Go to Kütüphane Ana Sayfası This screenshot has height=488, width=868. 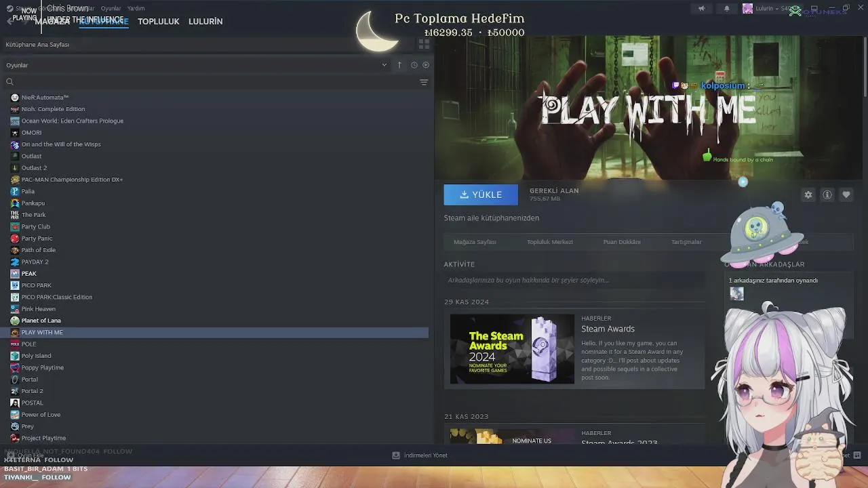point(37,45)
